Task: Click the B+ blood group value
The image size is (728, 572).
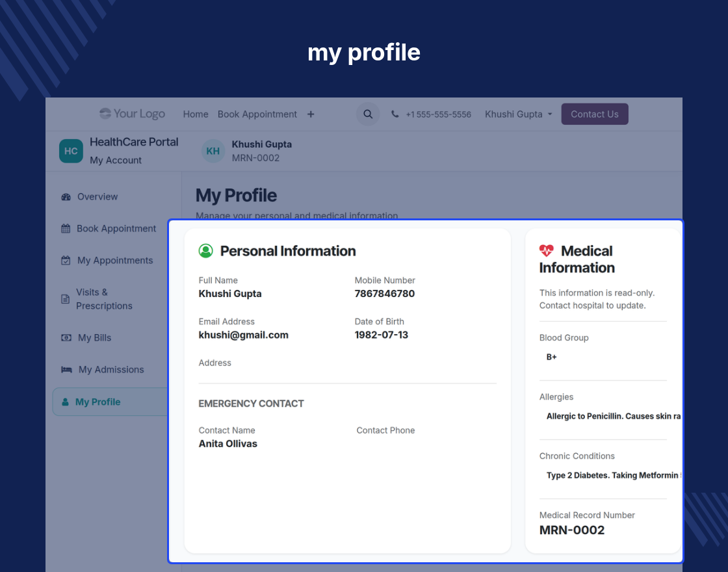Action: [552, 357]
